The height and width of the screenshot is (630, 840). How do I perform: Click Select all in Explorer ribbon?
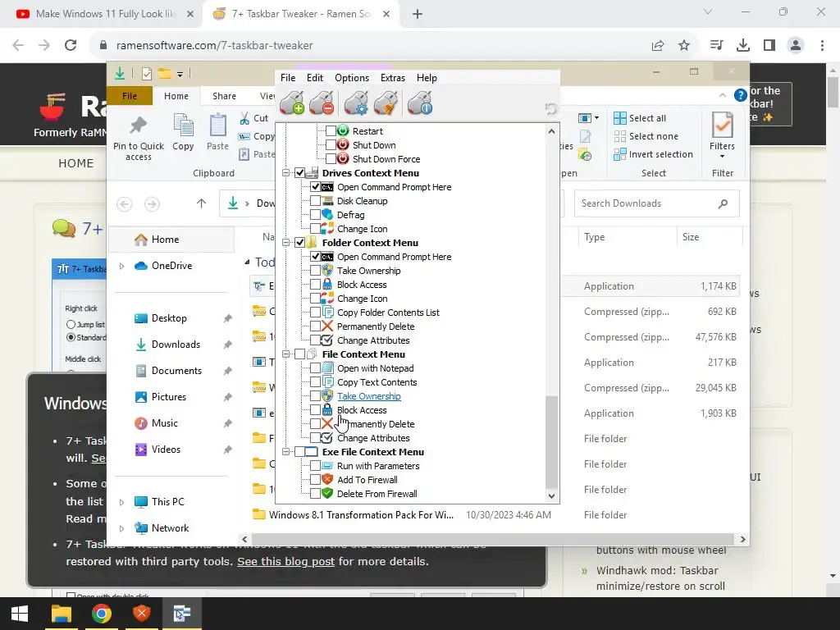point(640,118)
